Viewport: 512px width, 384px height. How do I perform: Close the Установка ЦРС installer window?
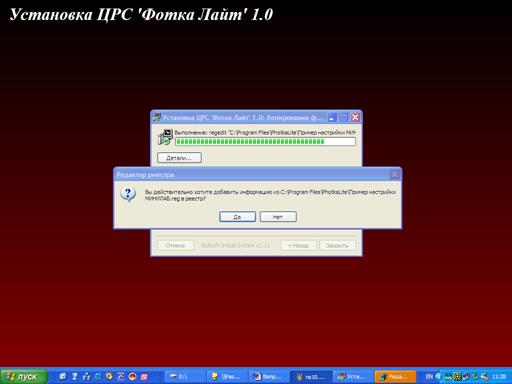coord(355,117)
